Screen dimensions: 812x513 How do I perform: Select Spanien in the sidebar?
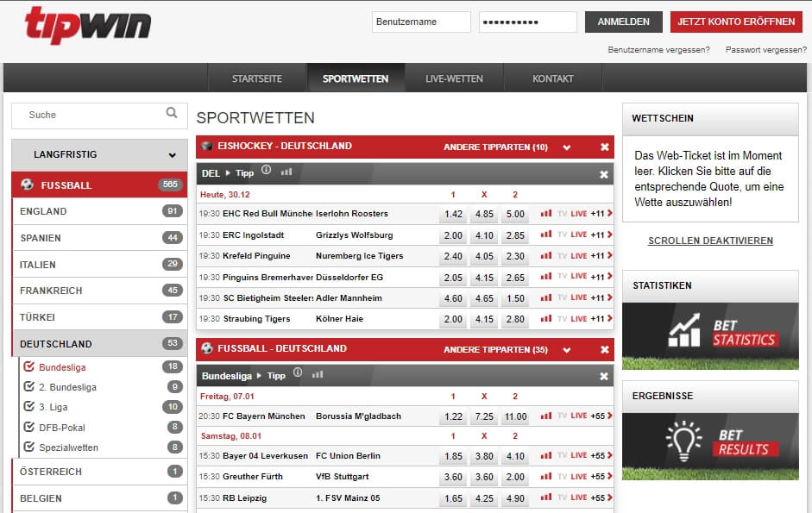coord(99,238)
